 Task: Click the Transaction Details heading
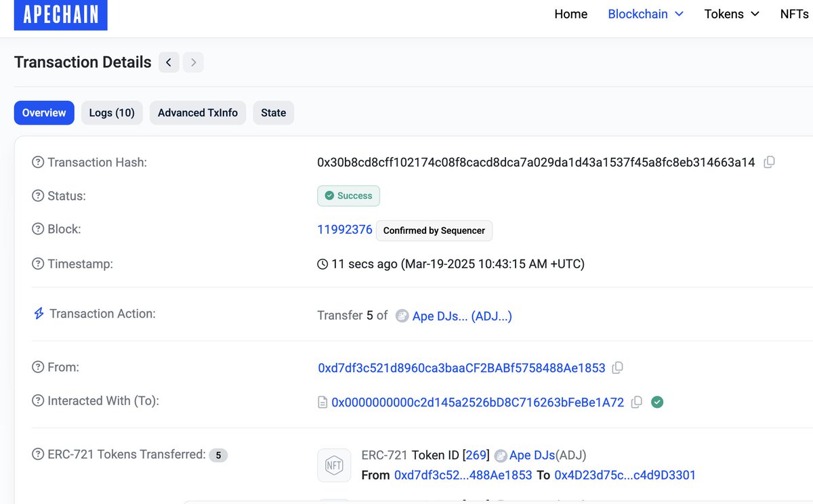pos(83,62)
